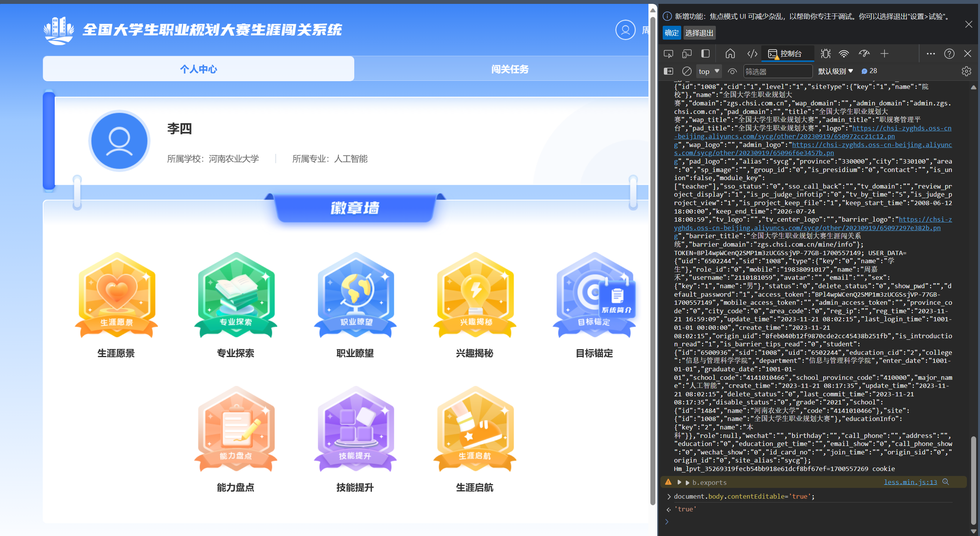Click the eye live expression icon
980x536 pixels.
[732, 71]
